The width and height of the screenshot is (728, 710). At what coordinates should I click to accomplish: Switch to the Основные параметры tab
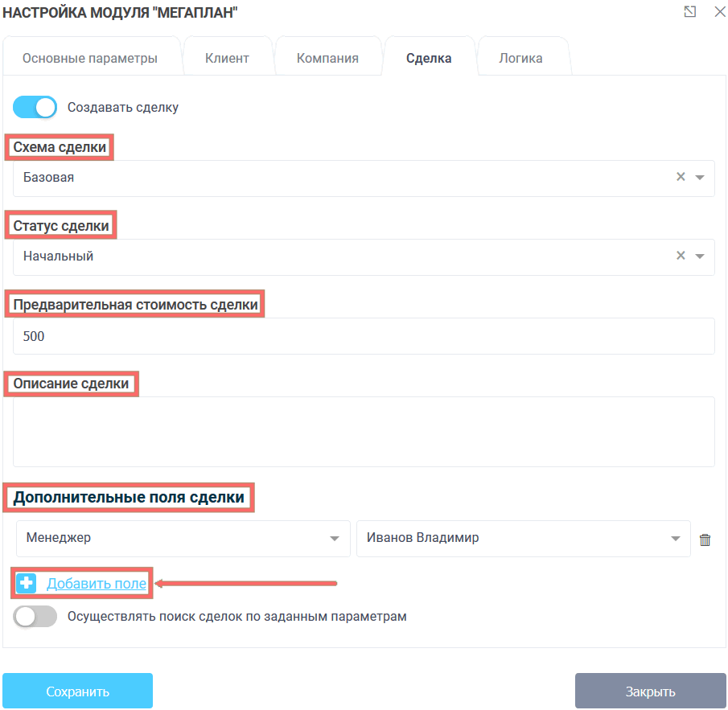89,58
